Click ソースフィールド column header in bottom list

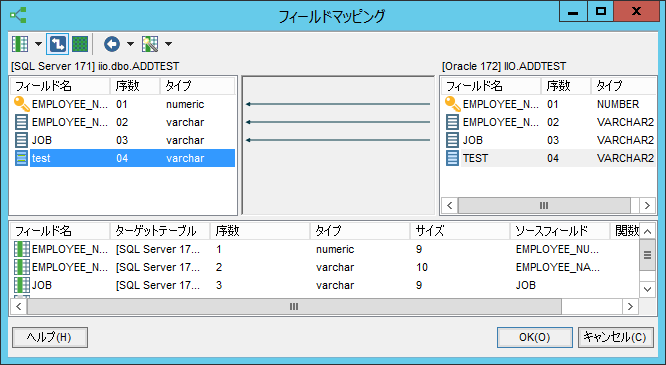tap(559, 231)
